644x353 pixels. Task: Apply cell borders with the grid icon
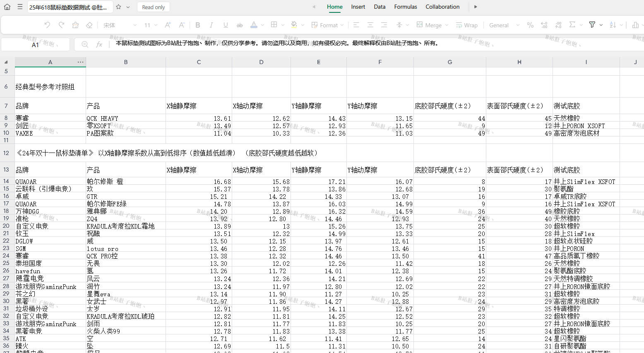pos(274,25)
